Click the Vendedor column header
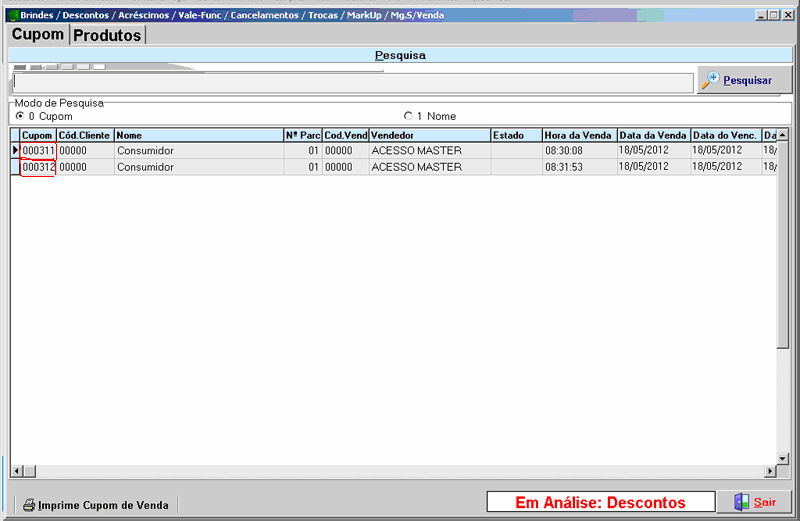Viewport: 800px width, 521px height. [x=428, y=135]
